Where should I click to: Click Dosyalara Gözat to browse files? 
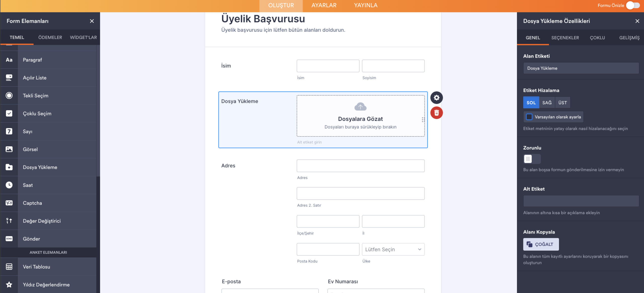[360, 119]
